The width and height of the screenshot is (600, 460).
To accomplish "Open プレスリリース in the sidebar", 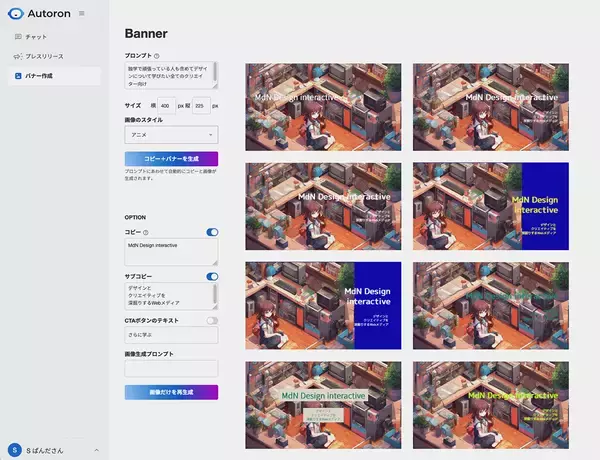I will pos(54,56).
